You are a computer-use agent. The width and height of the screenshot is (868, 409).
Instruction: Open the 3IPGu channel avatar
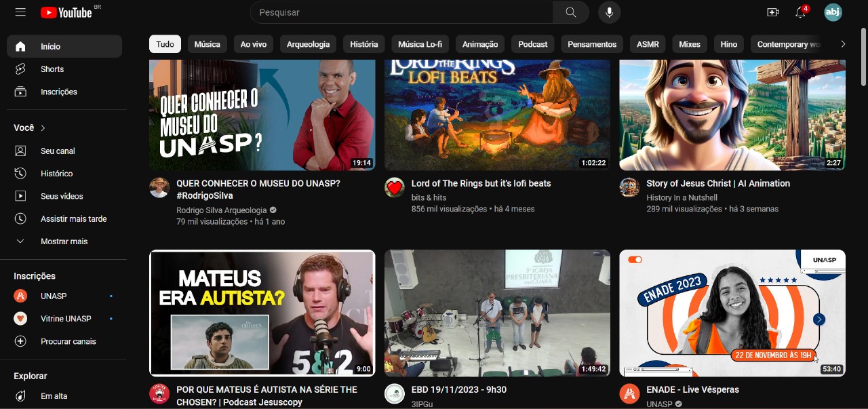pos(395,394)
